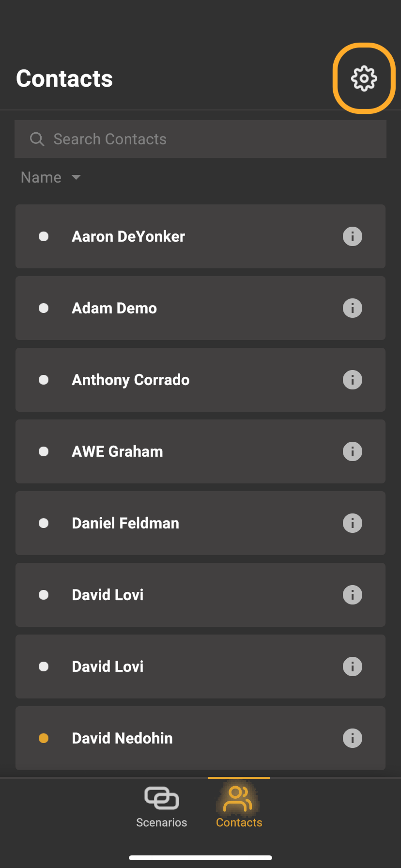401x868 pixels.
Task: Open contact Anthony Corrado
Action: coord(200,380)
